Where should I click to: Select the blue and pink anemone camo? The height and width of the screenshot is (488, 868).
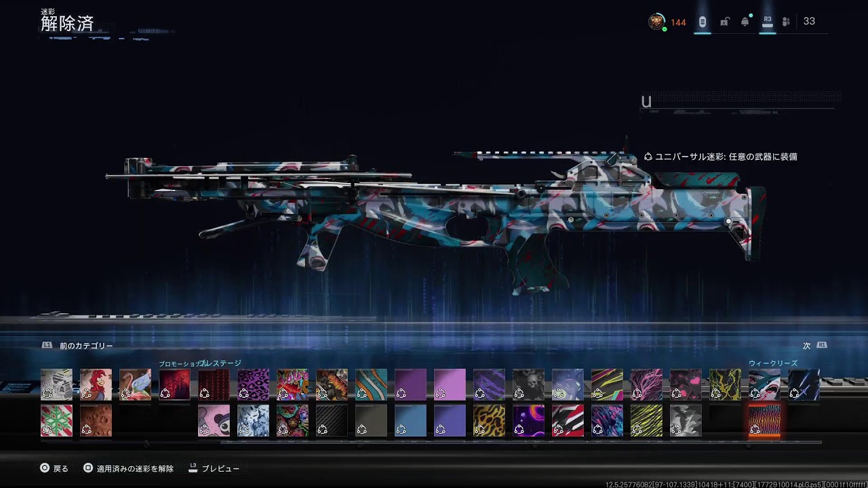(x=607, y=420)
